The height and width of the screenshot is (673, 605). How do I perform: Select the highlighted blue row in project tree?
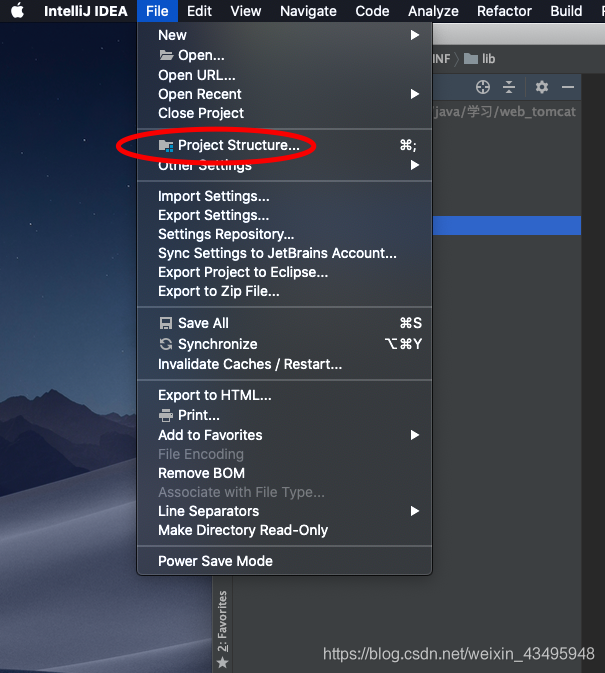click(x=507, y=225)
